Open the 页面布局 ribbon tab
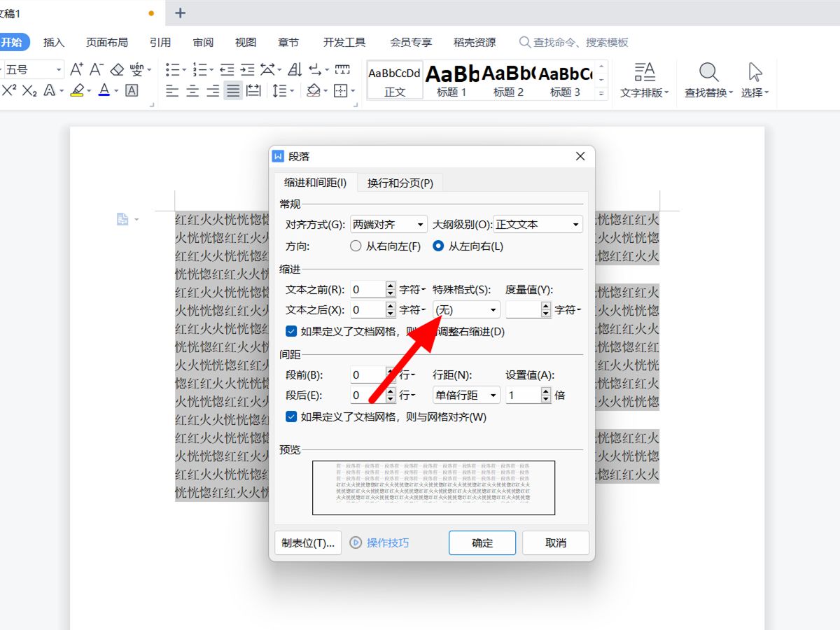 pyautogui.click(x=107, y=42)
